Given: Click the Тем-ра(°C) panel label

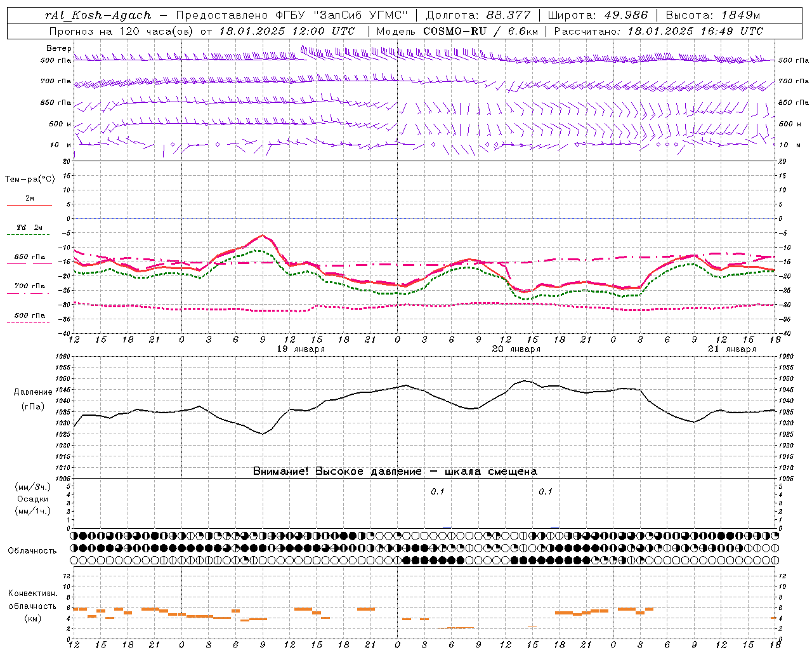Looking at the screenshot, I should [30, 180].
